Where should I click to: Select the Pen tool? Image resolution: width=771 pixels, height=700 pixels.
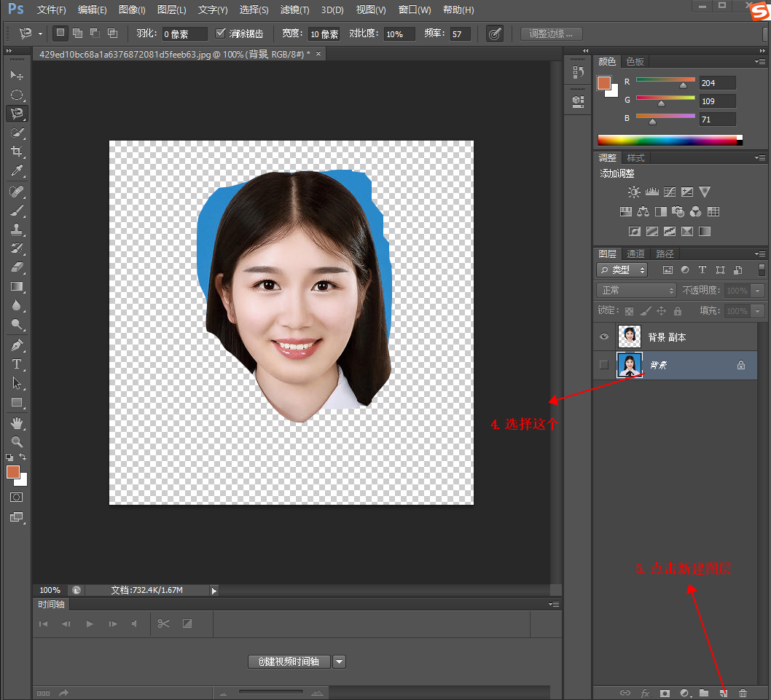click(x=16, y=345)
